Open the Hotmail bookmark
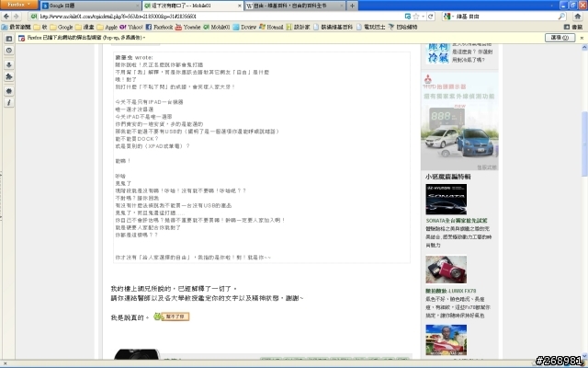This screenshot has height=368, width=588. pos(271,27)
